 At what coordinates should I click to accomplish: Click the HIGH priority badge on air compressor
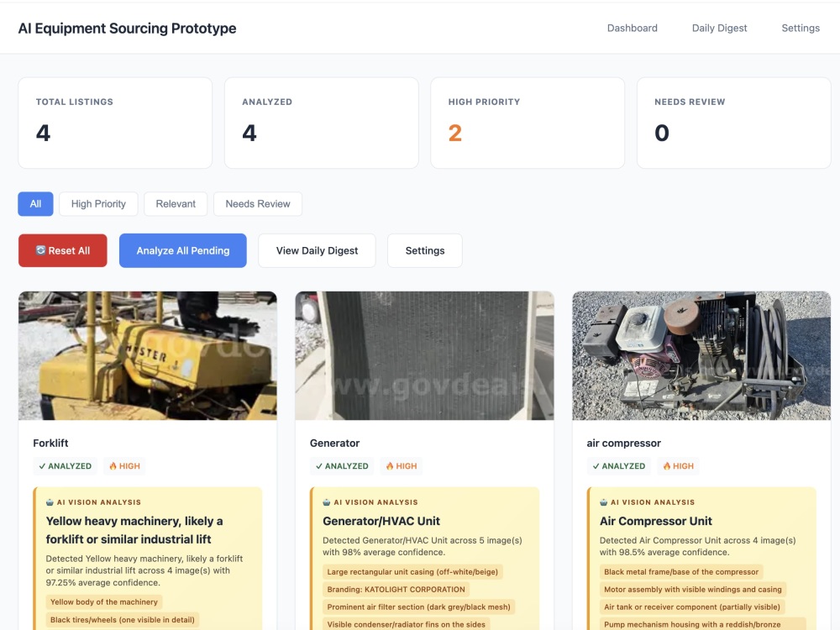678,466
